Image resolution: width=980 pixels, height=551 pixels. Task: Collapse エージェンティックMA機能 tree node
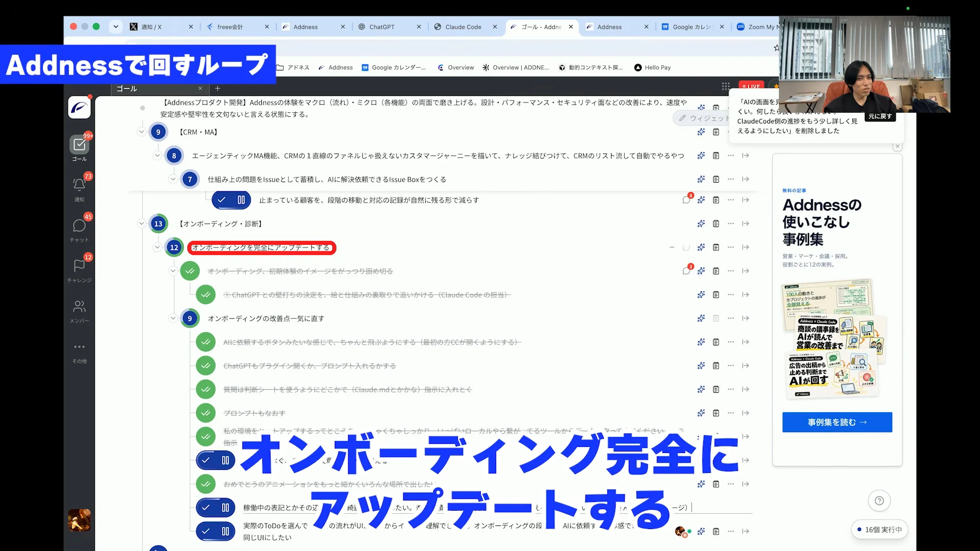157,156
